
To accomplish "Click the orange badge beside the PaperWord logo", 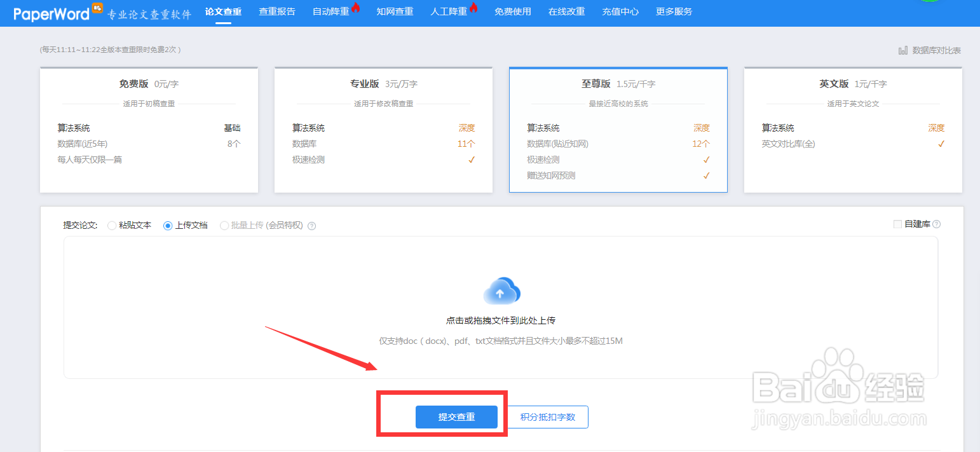I will point(97,8).
